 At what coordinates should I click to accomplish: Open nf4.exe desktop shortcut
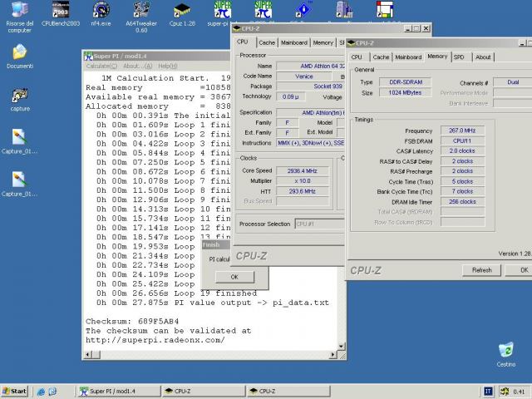pos(101,14)
